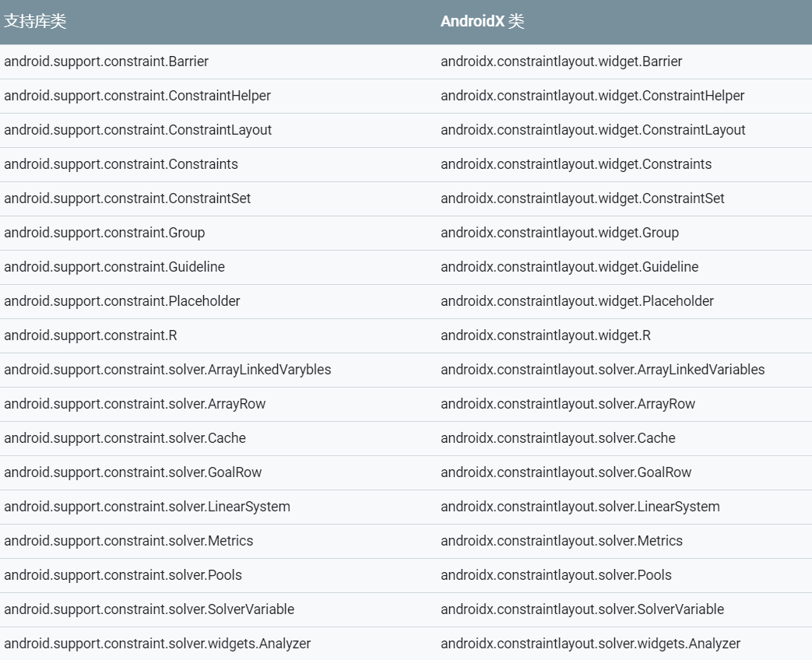
Task: Click androidx.constraintlayout.solver.widgets.Analyzer cell
Action: pos(591,644)
